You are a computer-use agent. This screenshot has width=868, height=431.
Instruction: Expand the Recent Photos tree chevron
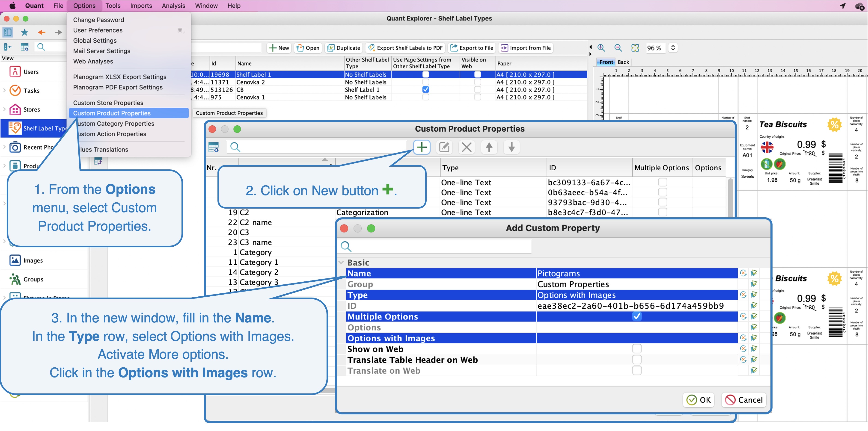click(4, 147)
